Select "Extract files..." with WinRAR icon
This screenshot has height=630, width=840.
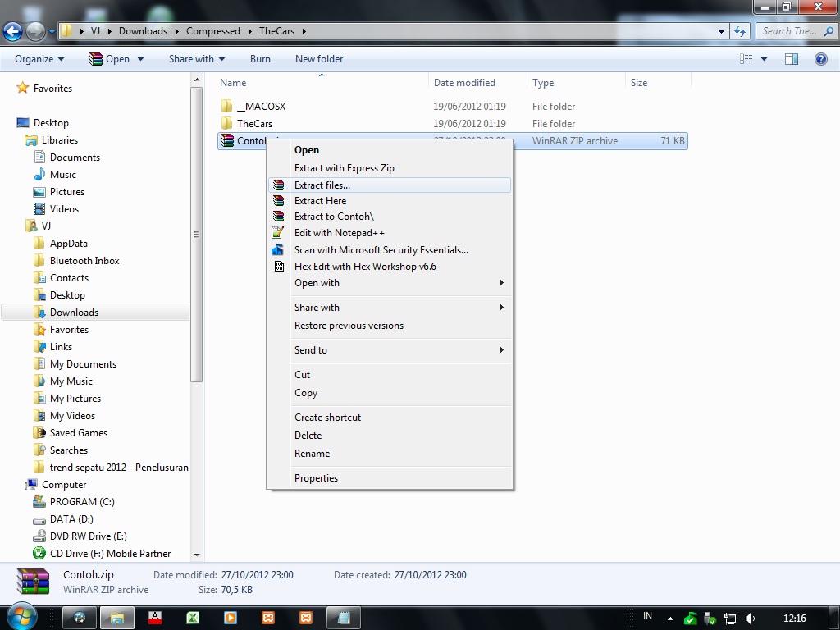323,185
